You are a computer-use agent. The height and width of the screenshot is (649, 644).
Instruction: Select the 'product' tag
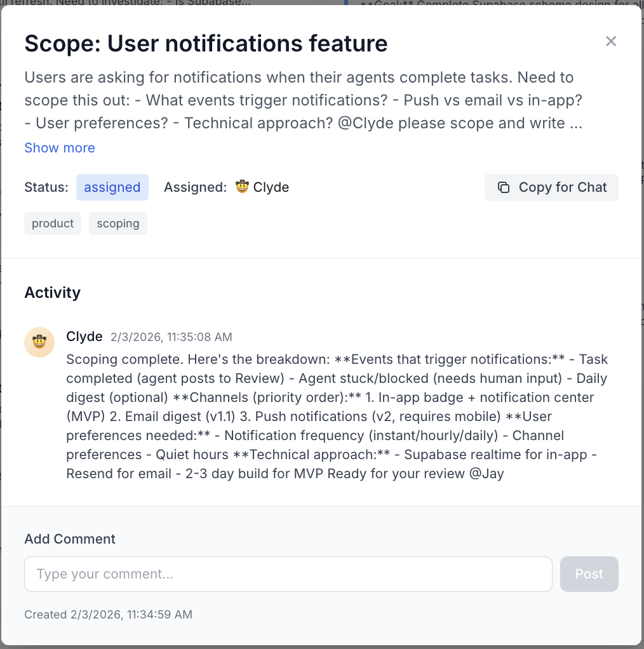coord(53,224)
